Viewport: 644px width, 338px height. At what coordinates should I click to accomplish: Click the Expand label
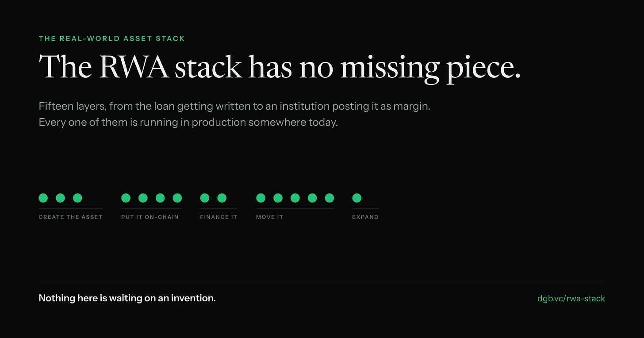click(x=365, y=217)
